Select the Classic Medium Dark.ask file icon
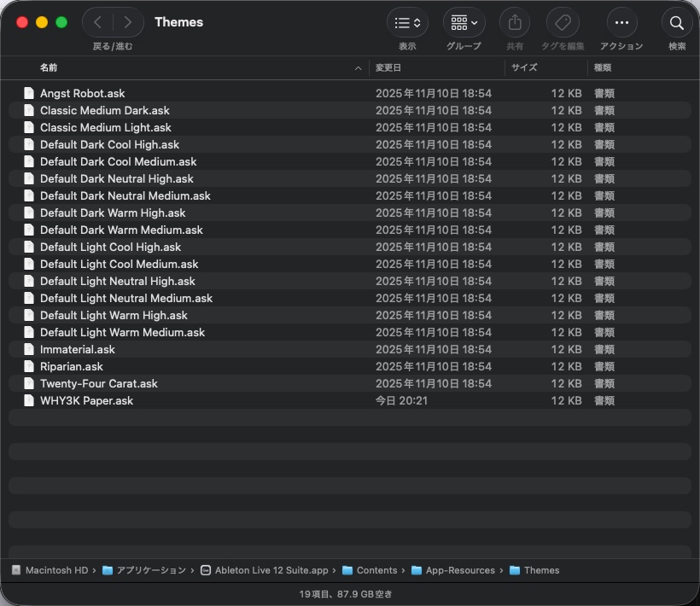 tap(29, 110)
